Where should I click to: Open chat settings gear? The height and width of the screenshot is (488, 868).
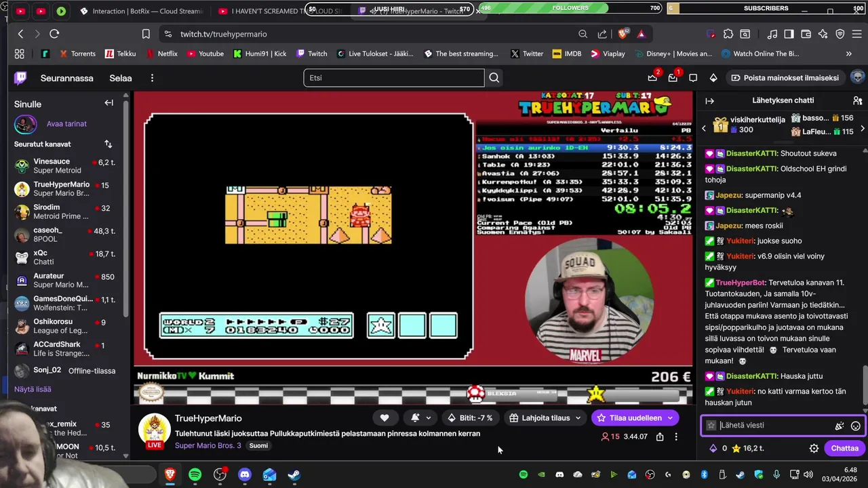click(x=814, y=448)
